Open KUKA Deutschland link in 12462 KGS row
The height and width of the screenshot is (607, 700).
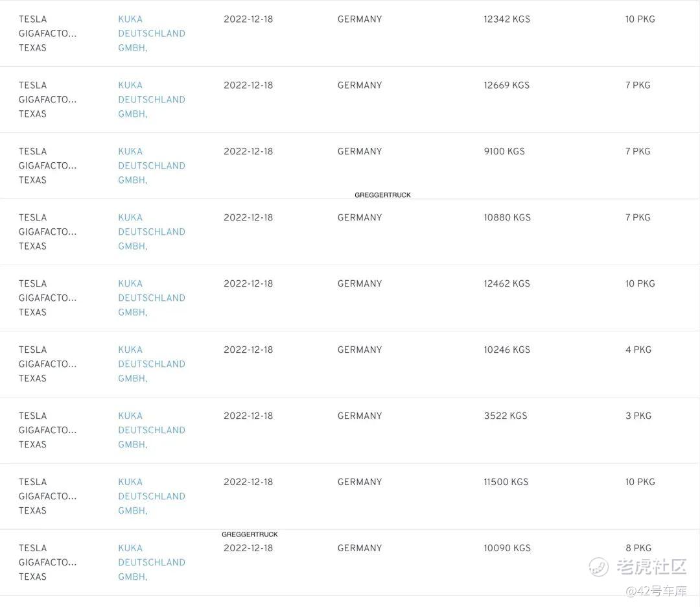151,298
